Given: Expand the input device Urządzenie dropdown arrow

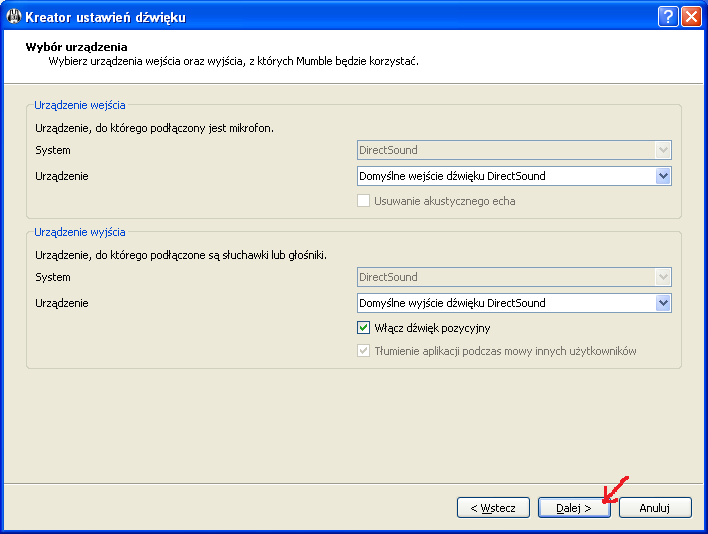Looking at the screenshot, I should click(x=662, y=176).
